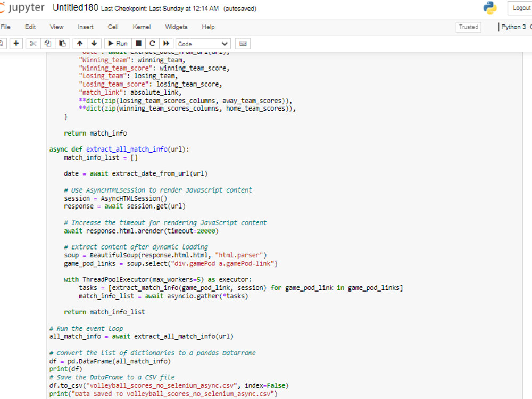Open the command palette keyboard icon
The width and height of the screenshot is (532, 399).
click(x=243, y=43)
